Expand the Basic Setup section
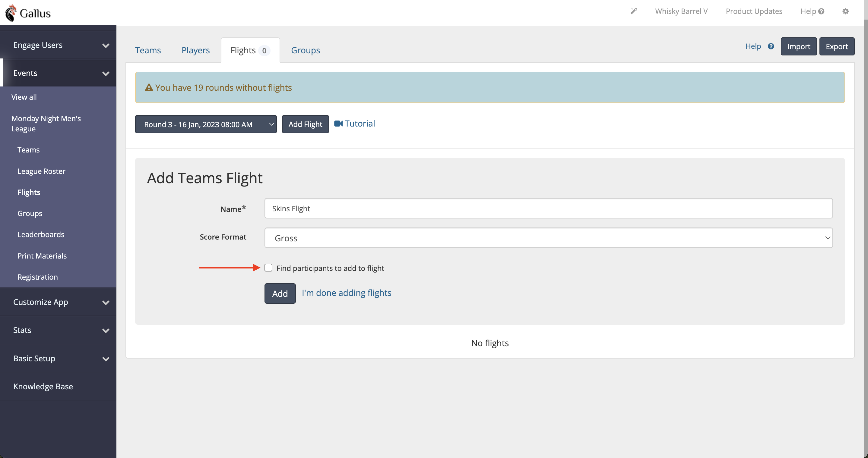Screen dimensions: 868x458 [58, 358]
